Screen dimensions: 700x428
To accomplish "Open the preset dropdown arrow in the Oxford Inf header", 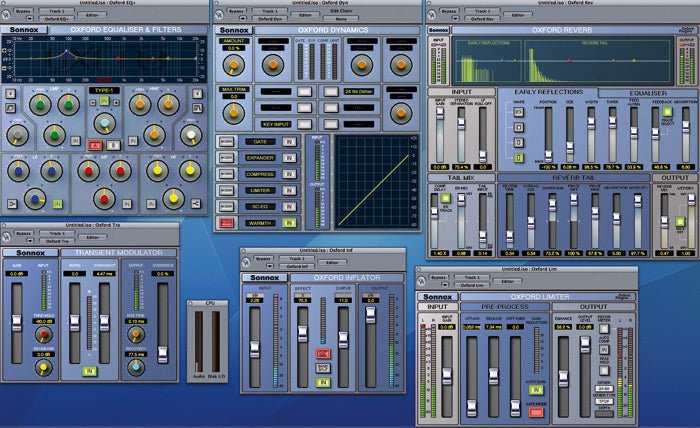I will click(x=270, y=266).
